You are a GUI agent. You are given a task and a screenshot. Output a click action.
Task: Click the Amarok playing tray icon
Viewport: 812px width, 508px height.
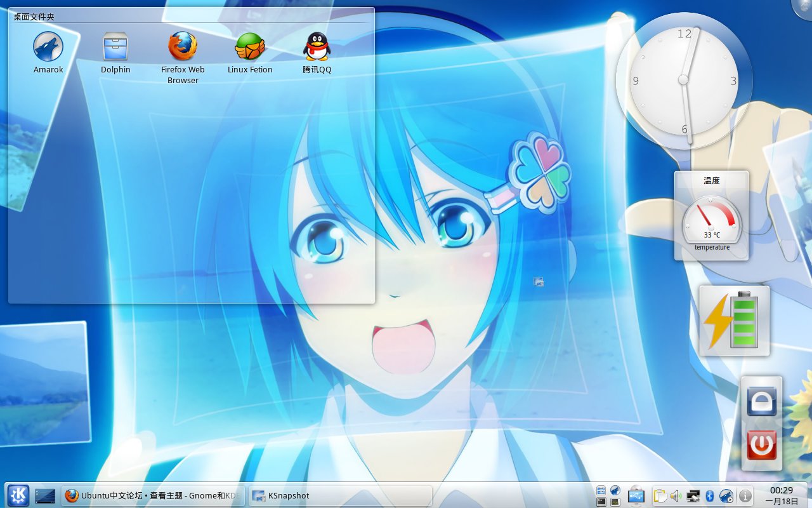[726, 496]
